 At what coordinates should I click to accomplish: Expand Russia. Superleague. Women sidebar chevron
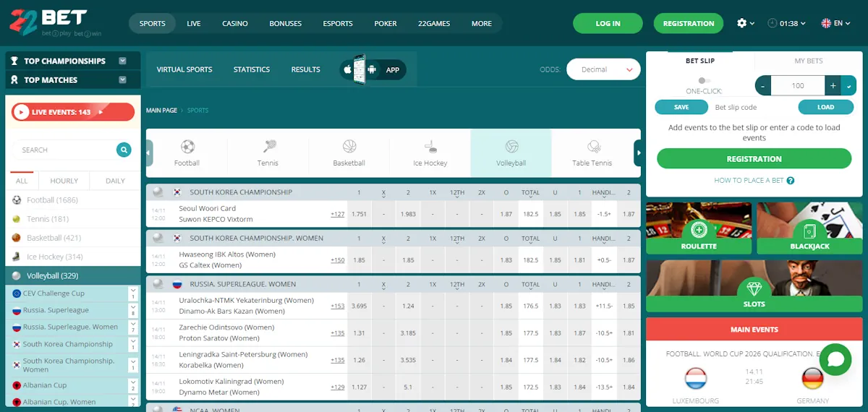(133, 327)
